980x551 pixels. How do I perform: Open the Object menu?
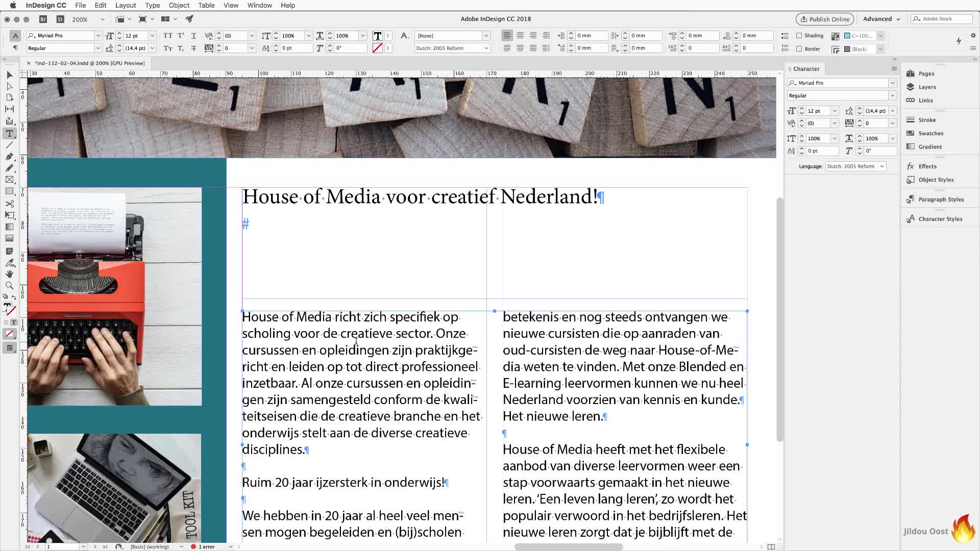pos(179,5)
